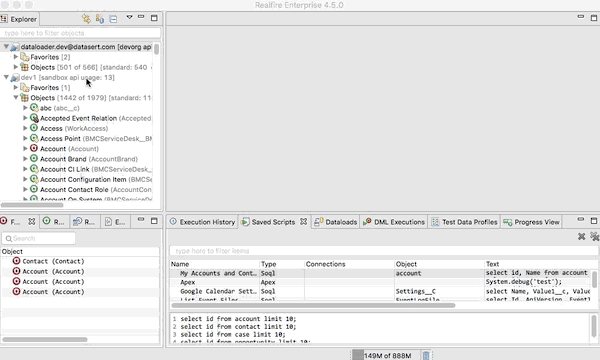Screen dimensions: 600x360
Task: Expand the Access Point object
Action: (25, 138)
